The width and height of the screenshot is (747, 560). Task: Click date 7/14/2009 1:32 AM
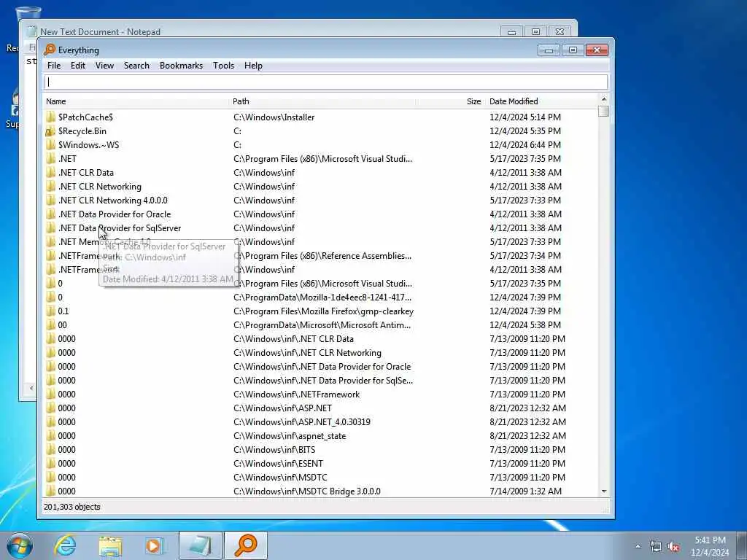525,491
